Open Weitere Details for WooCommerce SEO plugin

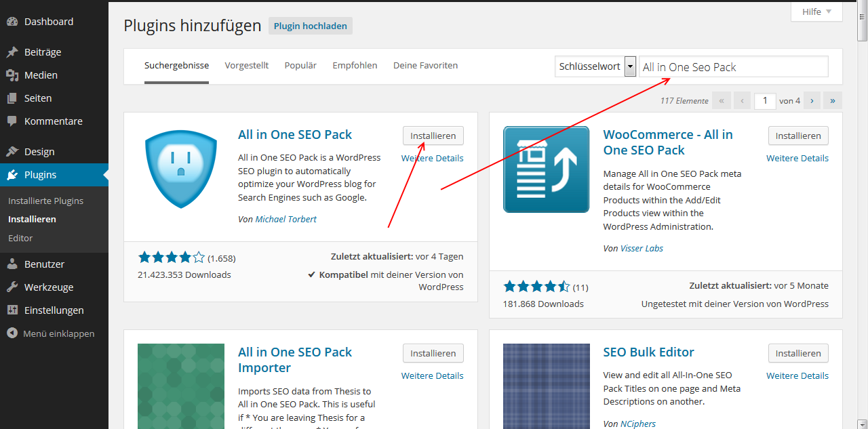tap(797, 158)
